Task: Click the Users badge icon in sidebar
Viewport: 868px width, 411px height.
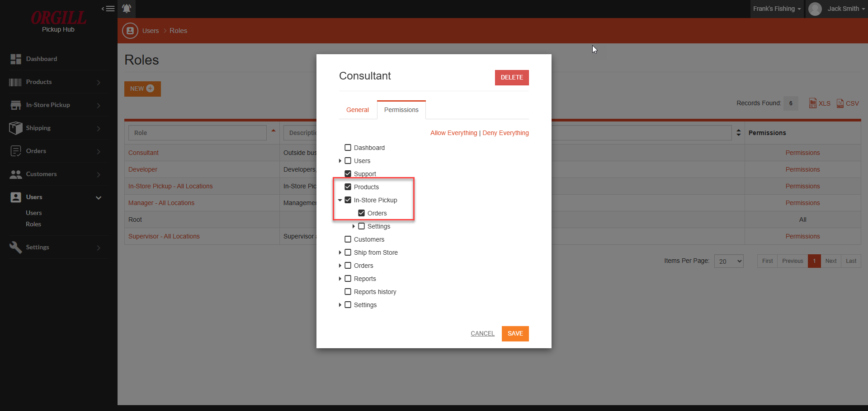Action: tap(16, 197)
